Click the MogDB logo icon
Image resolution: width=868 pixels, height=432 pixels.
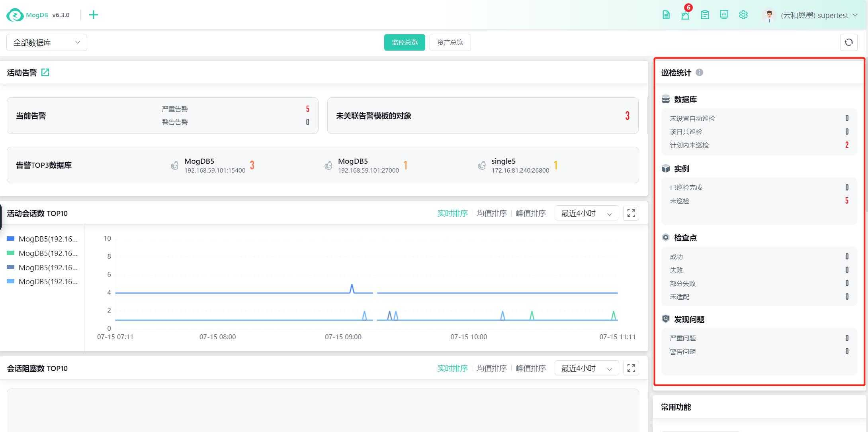15,15
